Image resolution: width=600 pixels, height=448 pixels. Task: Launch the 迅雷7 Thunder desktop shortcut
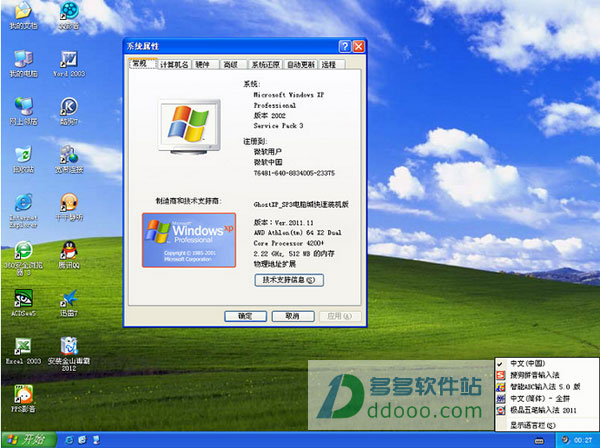69,303
